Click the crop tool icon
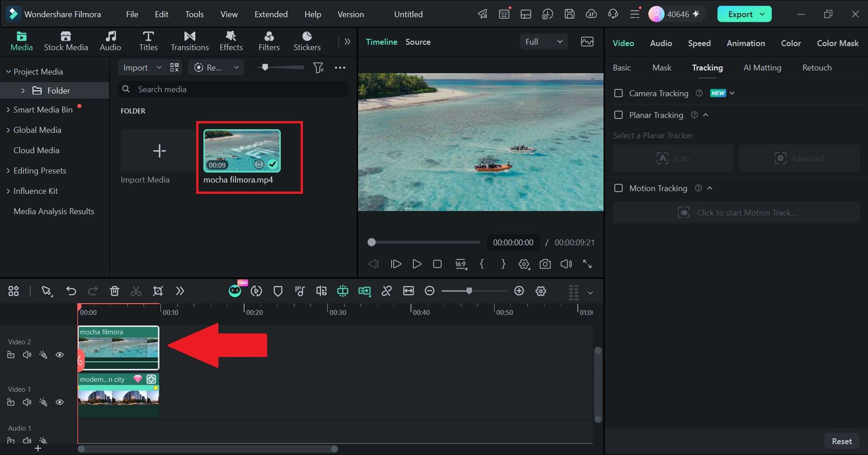Screen dimensions: 868x455 pos(158,291)
